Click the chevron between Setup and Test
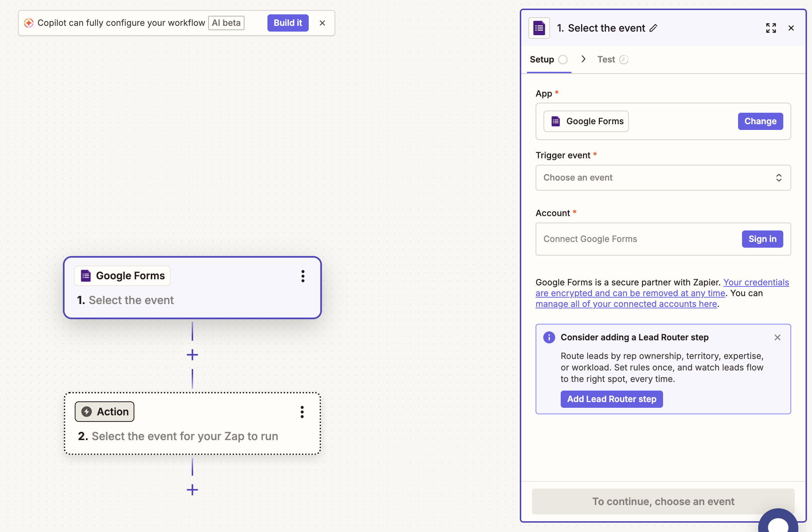 point(583,59)
